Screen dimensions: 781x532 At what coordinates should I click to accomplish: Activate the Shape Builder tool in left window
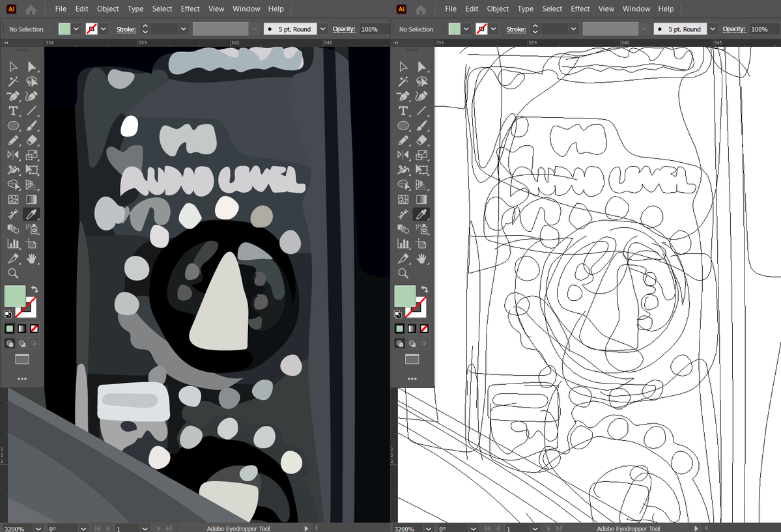14,185
